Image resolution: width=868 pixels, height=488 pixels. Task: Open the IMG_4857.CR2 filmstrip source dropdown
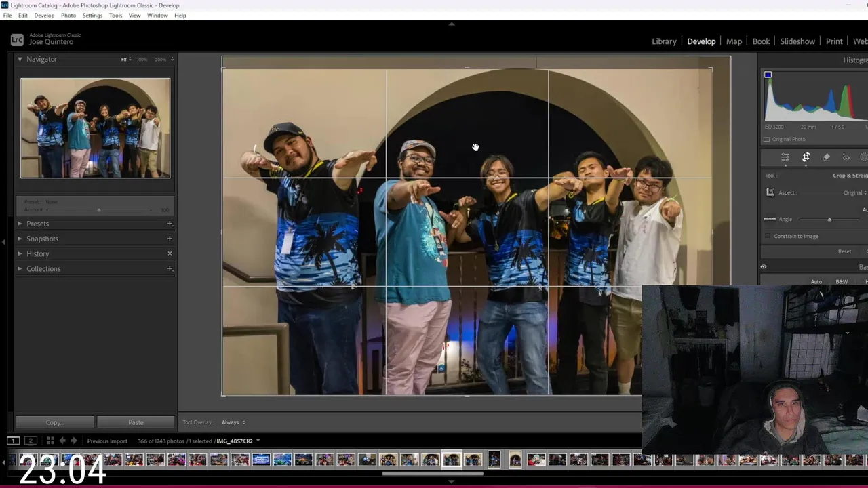click(237, 441)
